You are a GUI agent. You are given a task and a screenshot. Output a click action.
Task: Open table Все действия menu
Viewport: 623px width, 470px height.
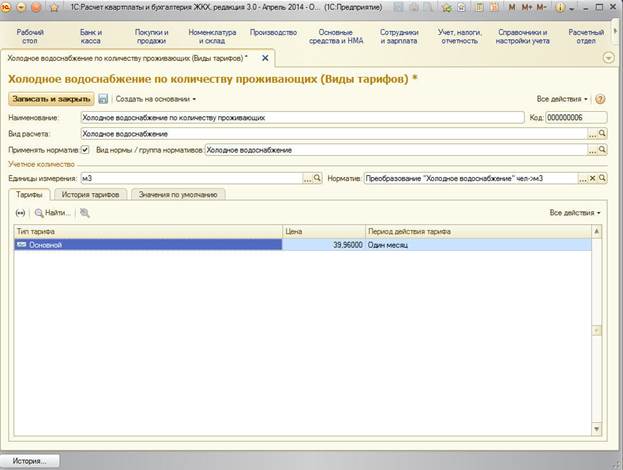(x=575, y=213)
